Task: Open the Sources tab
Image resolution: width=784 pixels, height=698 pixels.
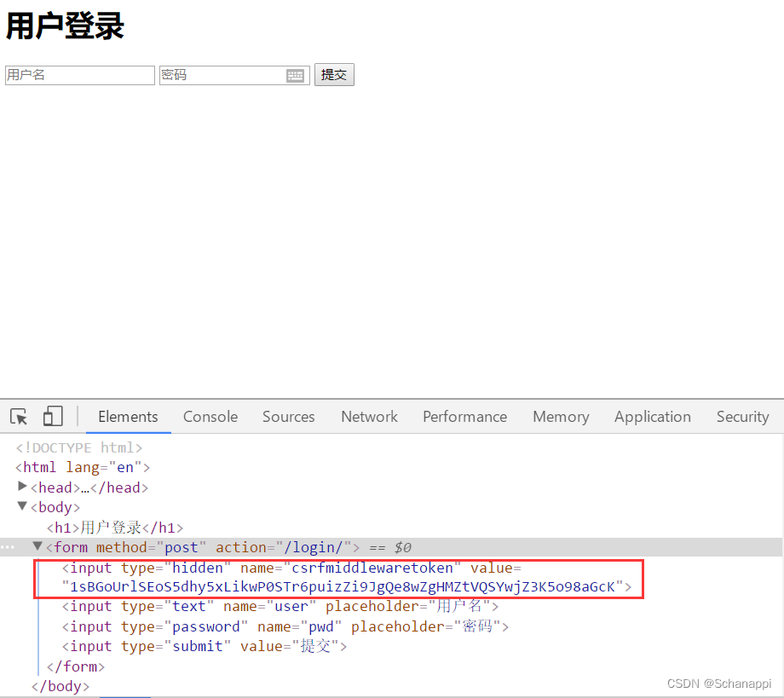Action: pyautogui.click(x=289, y=417)
